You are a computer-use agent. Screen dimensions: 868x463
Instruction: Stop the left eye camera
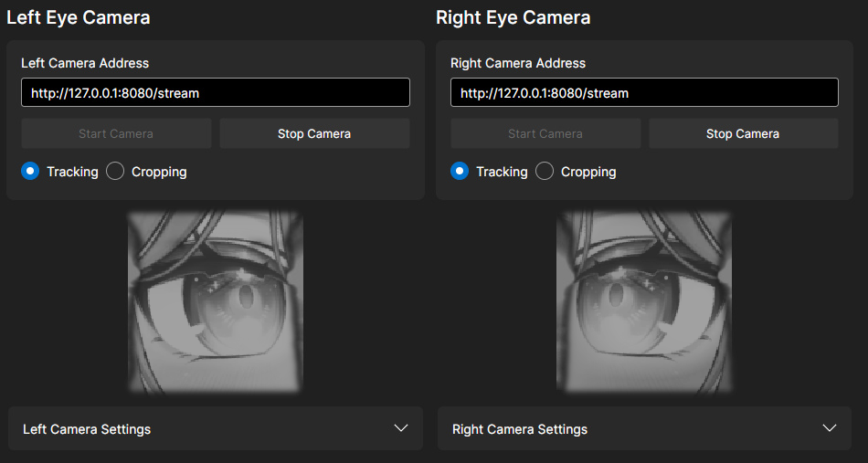click(314, 133)
